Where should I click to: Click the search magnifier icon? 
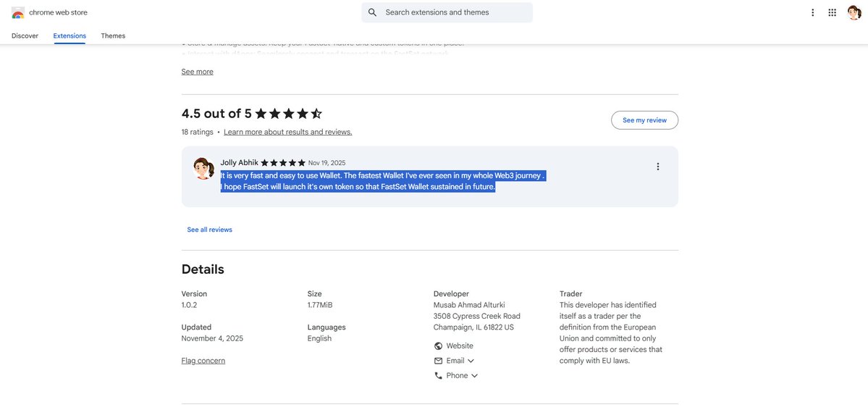point(373,12)
